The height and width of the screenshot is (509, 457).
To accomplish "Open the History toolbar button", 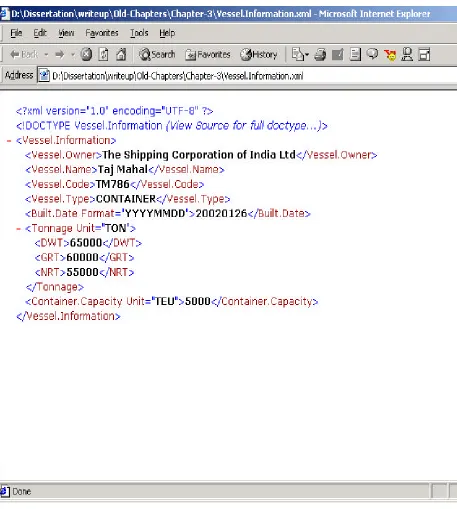I will (259, 54).
